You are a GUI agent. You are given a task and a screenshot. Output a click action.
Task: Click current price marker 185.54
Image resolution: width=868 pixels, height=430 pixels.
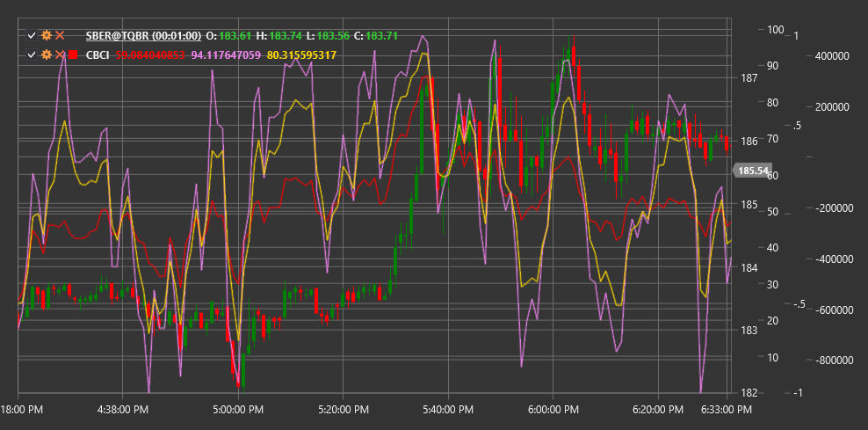752,171
